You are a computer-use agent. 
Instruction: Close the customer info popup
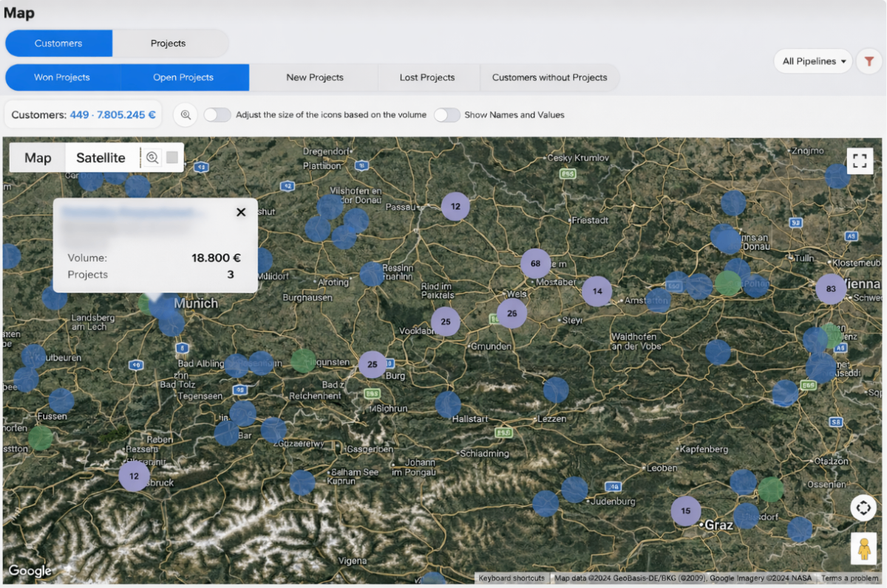pyautogui.click(x=240, y=212)
